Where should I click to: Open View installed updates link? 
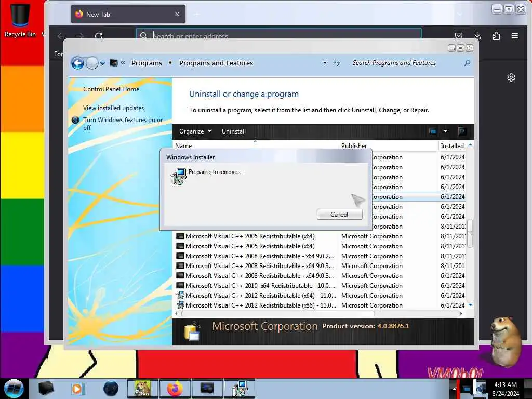[113, 108]
